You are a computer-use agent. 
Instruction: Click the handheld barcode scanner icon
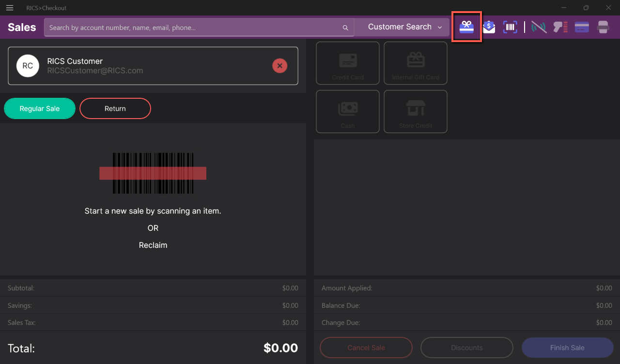tap(560, 27)
